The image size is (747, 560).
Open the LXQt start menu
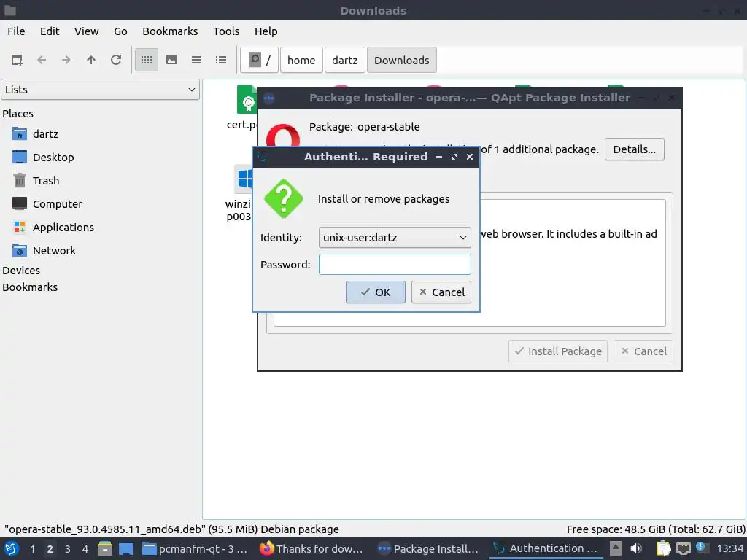[x=12, y=548]
